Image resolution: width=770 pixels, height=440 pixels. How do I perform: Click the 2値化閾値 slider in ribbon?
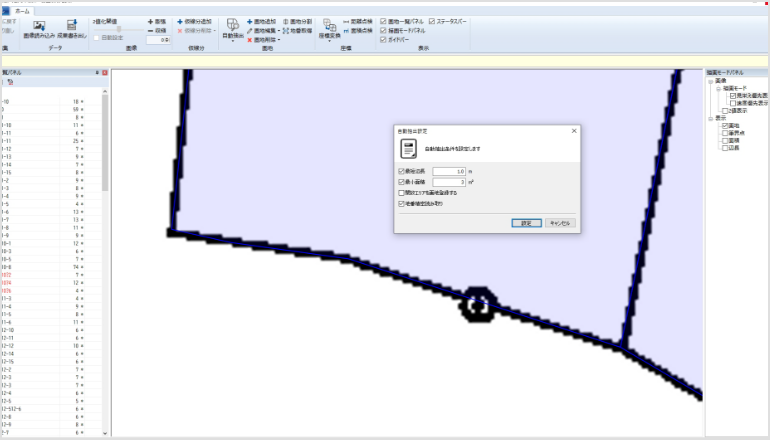[x=120, y=29]
